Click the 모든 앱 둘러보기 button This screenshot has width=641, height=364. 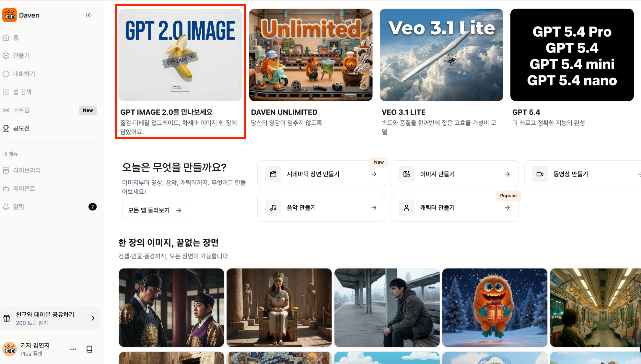(155, 210)
